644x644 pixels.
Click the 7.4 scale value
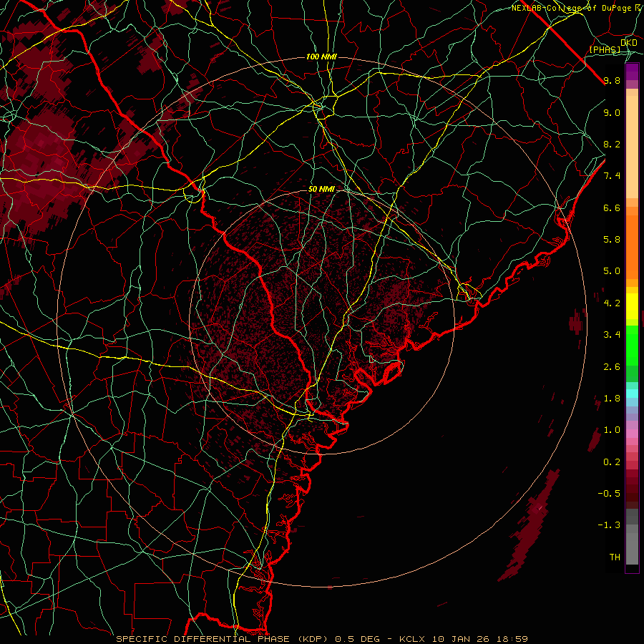click(612, 176)
